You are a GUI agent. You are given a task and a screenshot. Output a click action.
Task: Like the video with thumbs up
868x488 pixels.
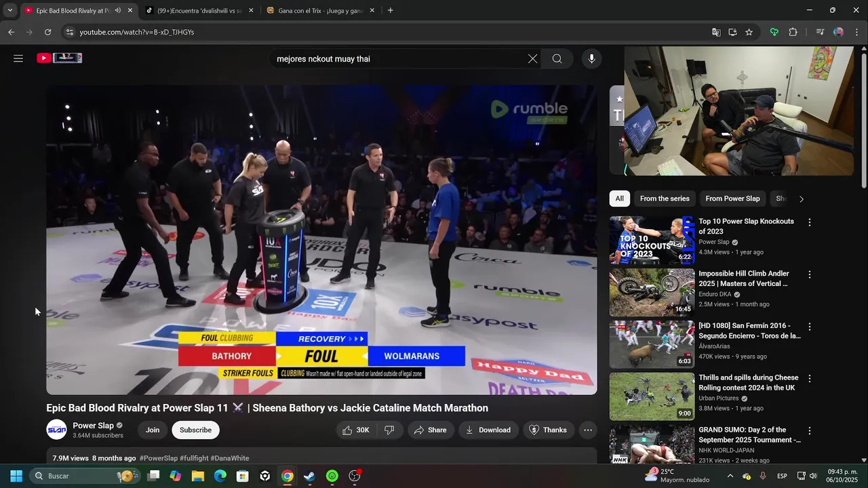[x=357, y=430]
